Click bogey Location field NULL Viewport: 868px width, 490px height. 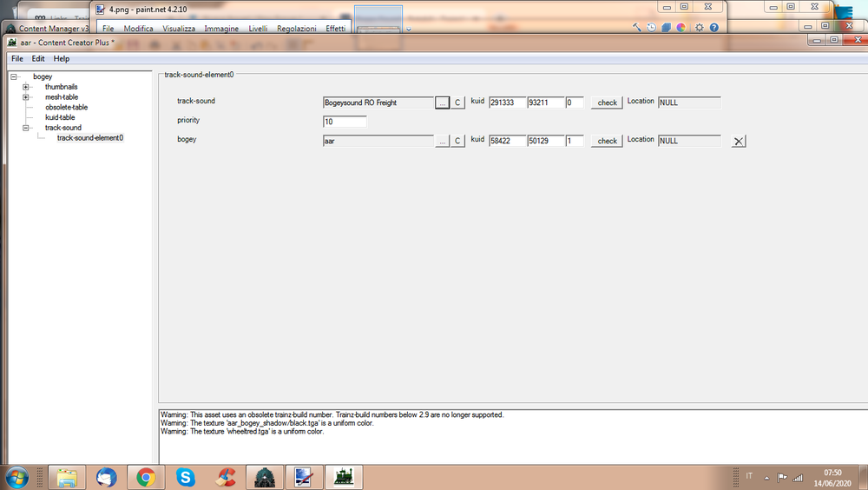(x=689, y=141)
